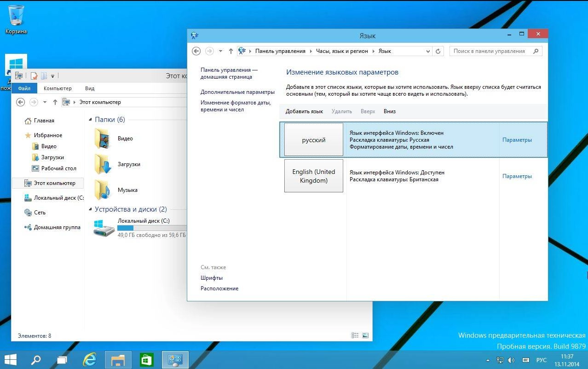588x369 pixels.
Task: Go back in the Язык window
Action: pos(196,51)
